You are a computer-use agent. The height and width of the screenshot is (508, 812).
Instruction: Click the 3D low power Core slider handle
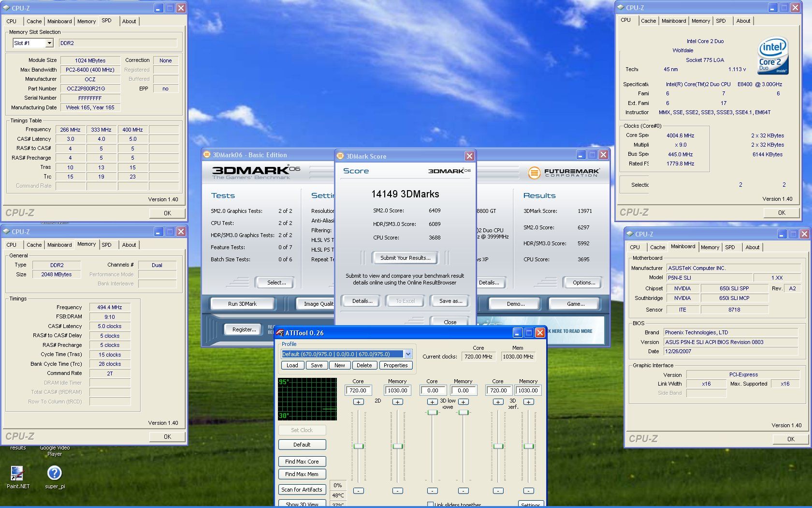[432, 412]
